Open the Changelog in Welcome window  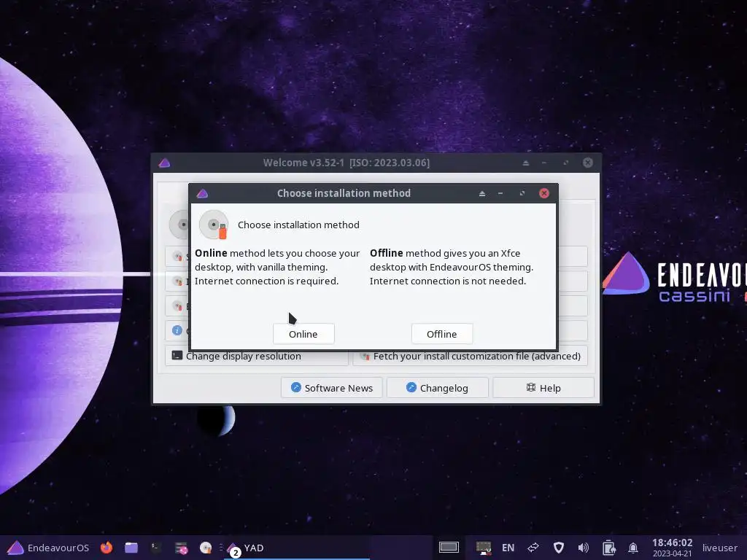pyautogui.click(x=438, y=388)
